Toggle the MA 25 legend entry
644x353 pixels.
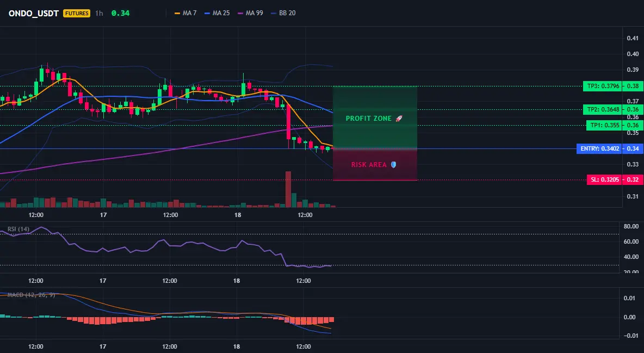[x=217, y=13]
